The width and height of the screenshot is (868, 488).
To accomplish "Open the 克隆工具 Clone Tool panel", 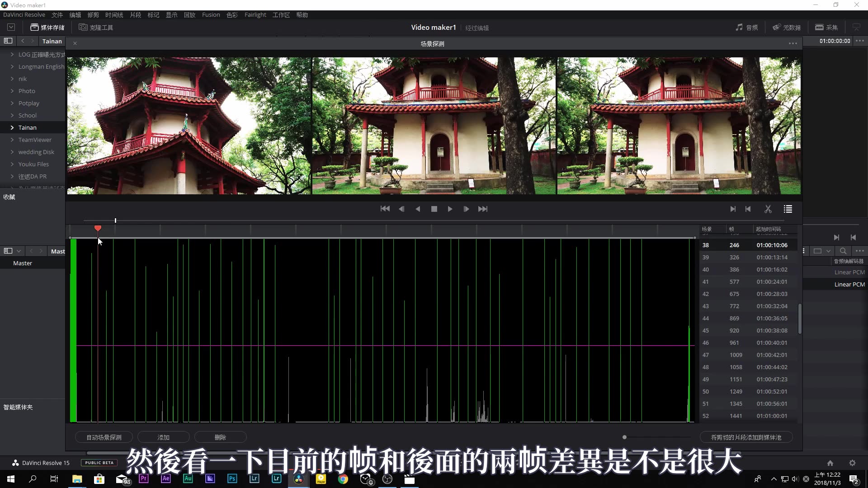I will point(96,27).
